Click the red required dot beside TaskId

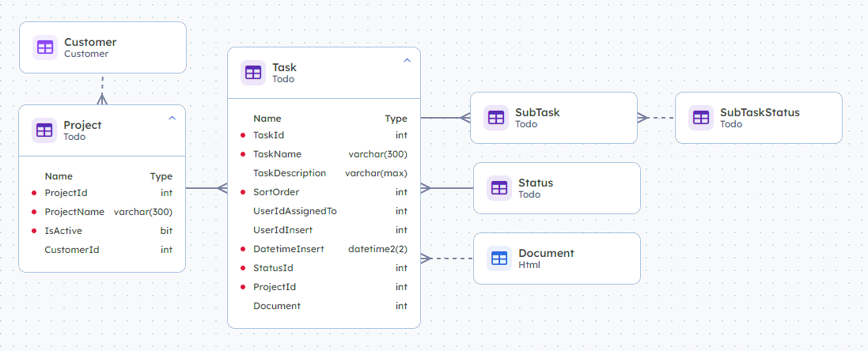(x=243, y=135)
